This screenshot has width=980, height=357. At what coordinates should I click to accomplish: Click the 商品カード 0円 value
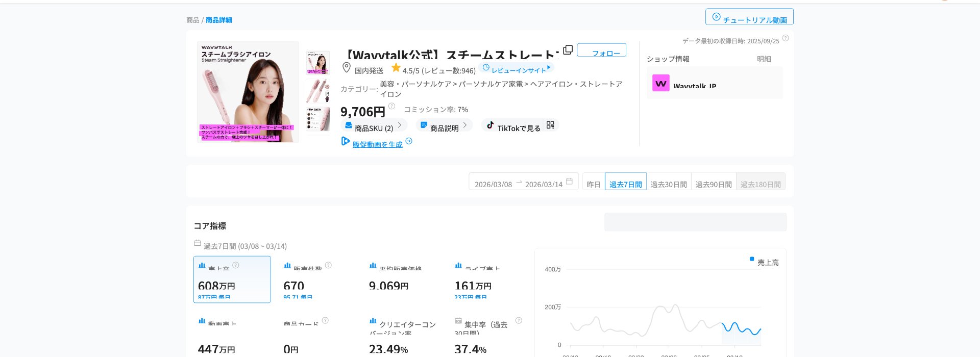pyautogui.click(x=291, y=349)
